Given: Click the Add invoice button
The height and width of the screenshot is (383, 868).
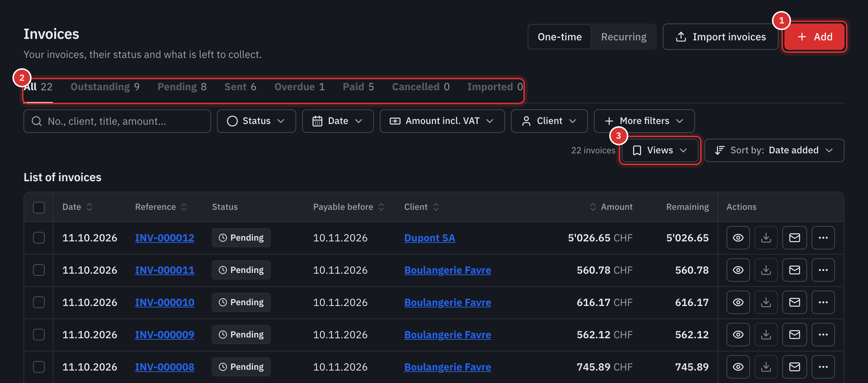Looking at the screenshot, I should tap(814, 37).
